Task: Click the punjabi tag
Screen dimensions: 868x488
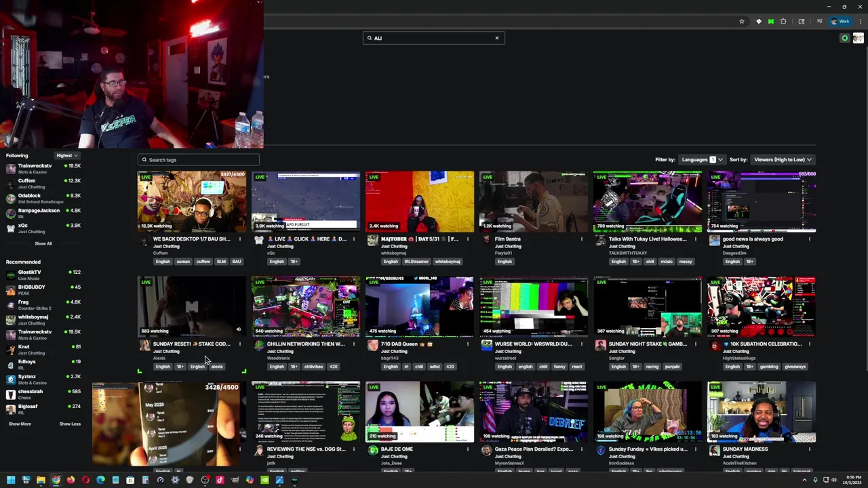Action: pos(672,367)
